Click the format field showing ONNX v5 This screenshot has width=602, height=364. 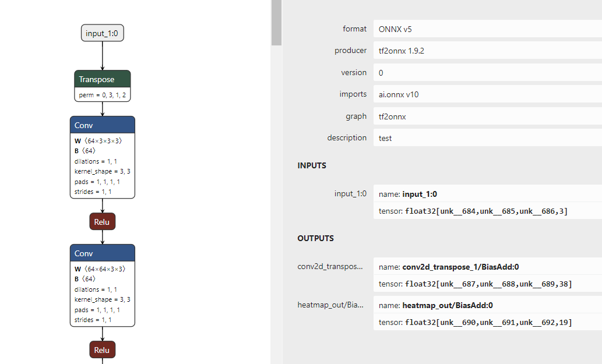click(487, 29)
